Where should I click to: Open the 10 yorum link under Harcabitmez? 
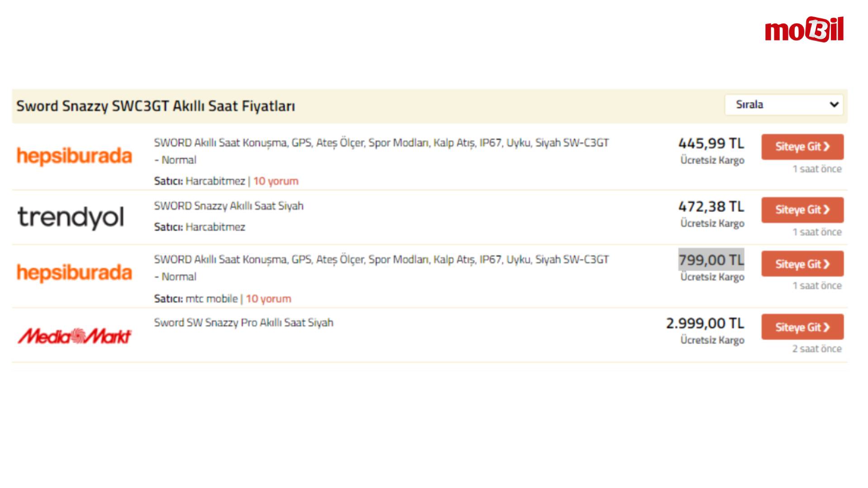pos(275,181)
